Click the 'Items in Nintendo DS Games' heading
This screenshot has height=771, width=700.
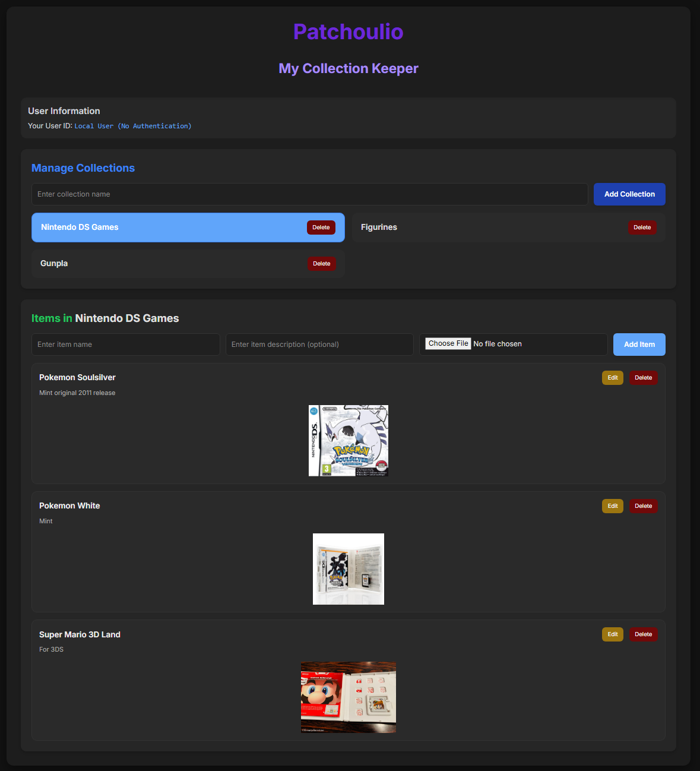(105, 318)
